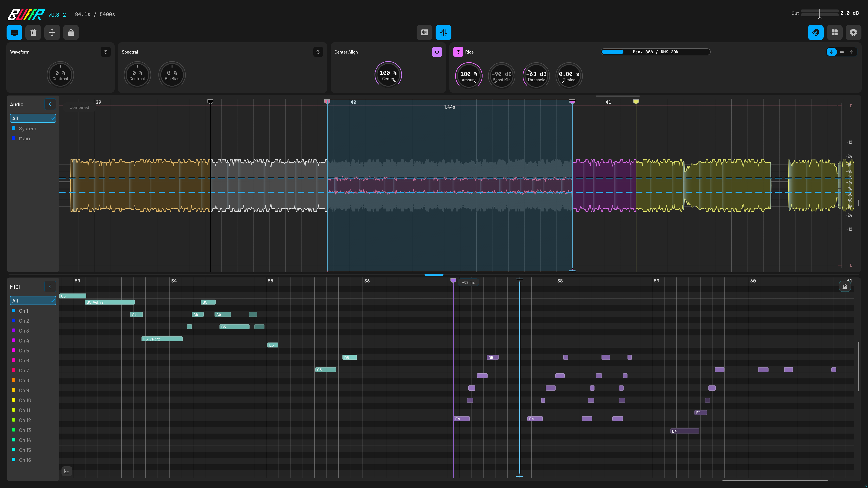Click the pink selection start marker
This screenshot has width=868, height=488.
point(327,101)
